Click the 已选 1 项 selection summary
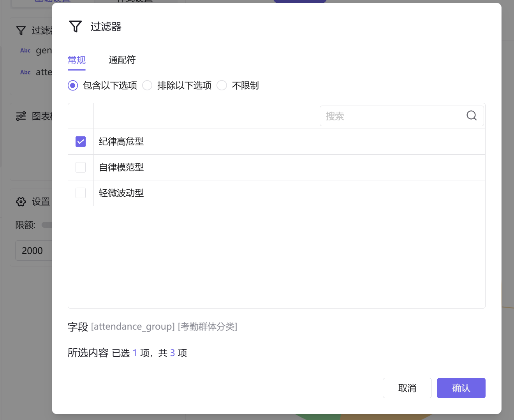The height and width of the screenshot is (420, 514). coord(131,353)
